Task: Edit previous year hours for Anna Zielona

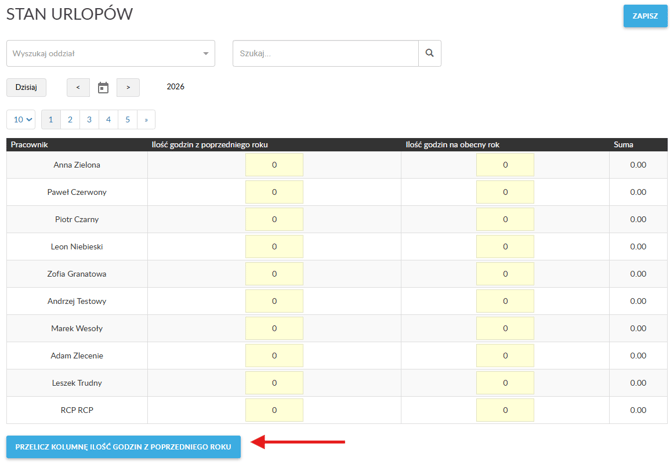Action: (x=274, y=165)
